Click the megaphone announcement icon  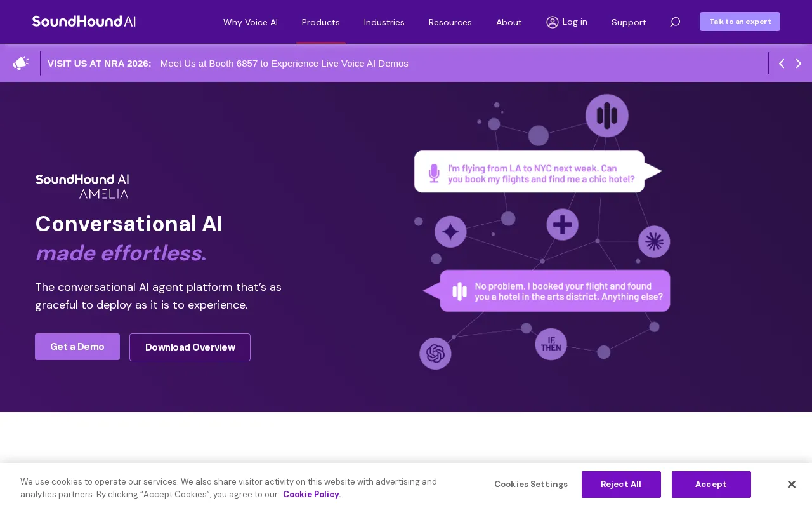pyautogui.click(x=20, y=63)
